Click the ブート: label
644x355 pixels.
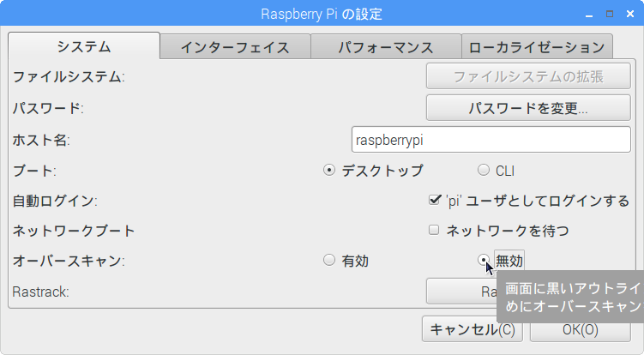point(34,171)
